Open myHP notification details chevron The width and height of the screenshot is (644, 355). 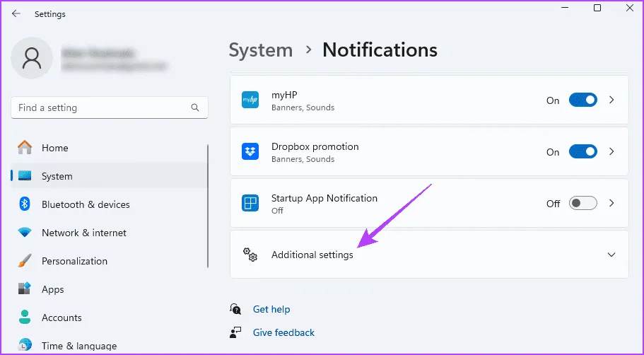point(611,100)
